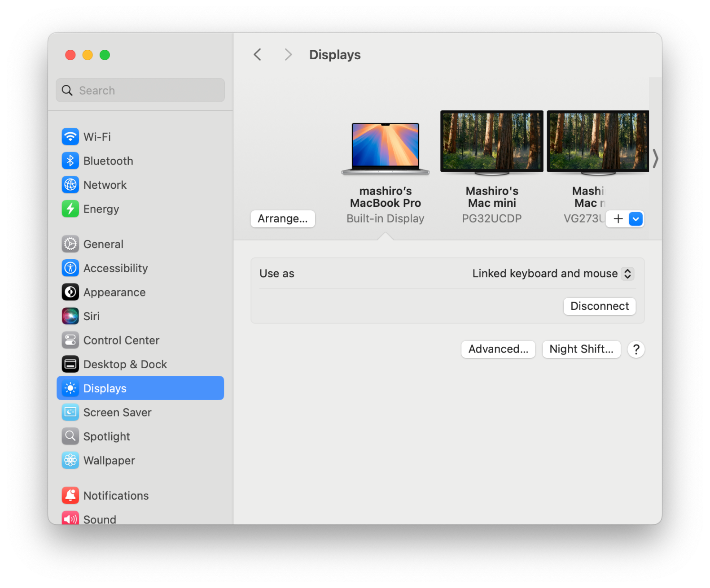Click the Notifications bell icon
The image size is (710, 588).
70,496
